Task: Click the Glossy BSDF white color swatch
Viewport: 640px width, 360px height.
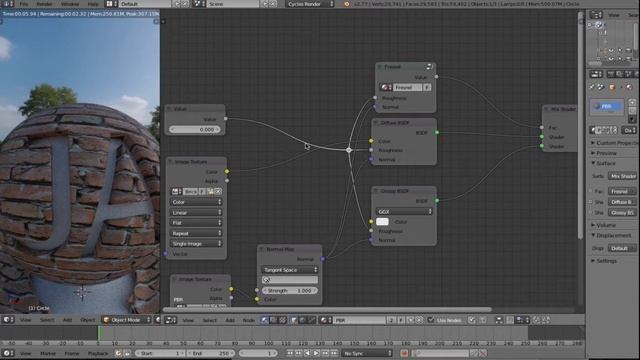Action: click(x=382, y=222)
